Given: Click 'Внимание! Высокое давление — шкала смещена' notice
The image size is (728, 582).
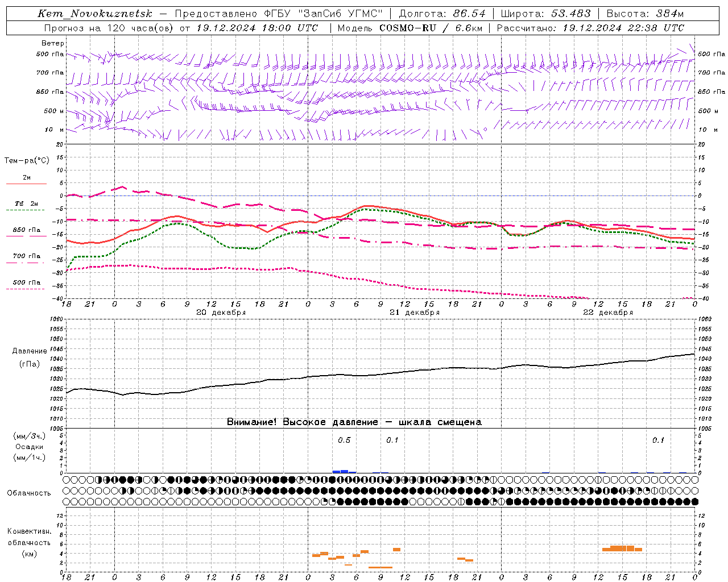Looking at the screenshot, I should click(354, 422).
